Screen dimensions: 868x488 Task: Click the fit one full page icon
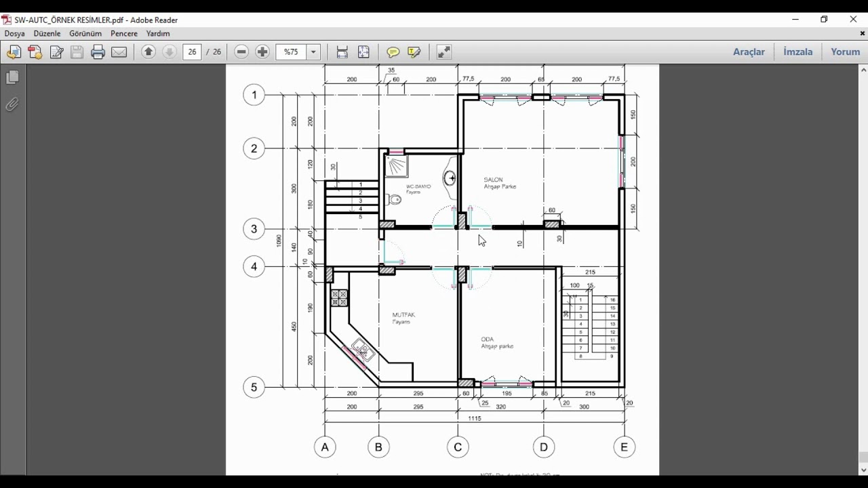363,52
